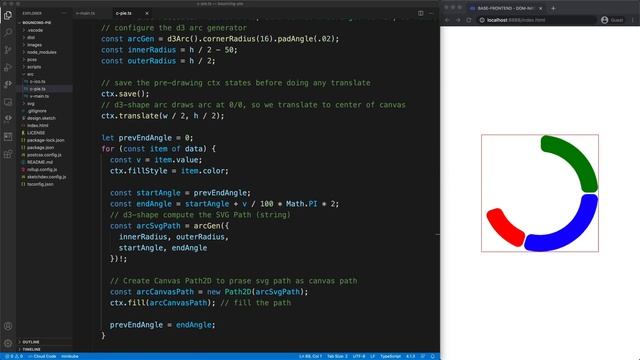Open the Search view in activity bar
The image size is (640, 360).
pyautogui.click(x=8, y=33)
